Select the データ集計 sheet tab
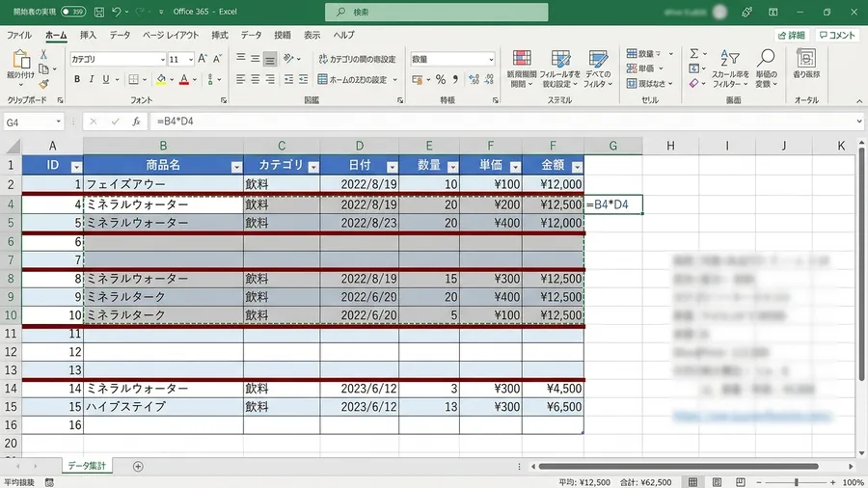 click(87, 466)
